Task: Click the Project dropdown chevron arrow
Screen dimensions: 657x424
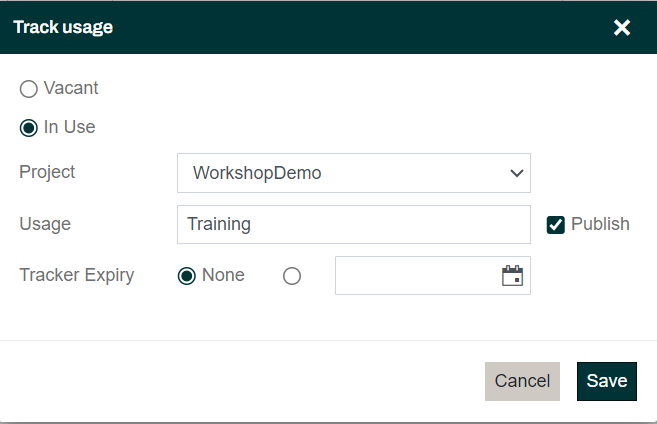Action: 516,173
